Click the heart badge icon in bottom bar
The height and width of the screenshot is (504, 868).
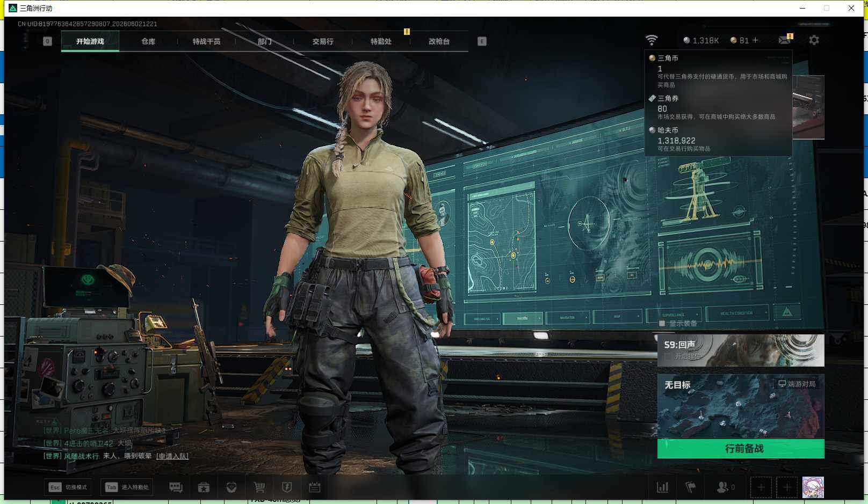pos(232,487)
